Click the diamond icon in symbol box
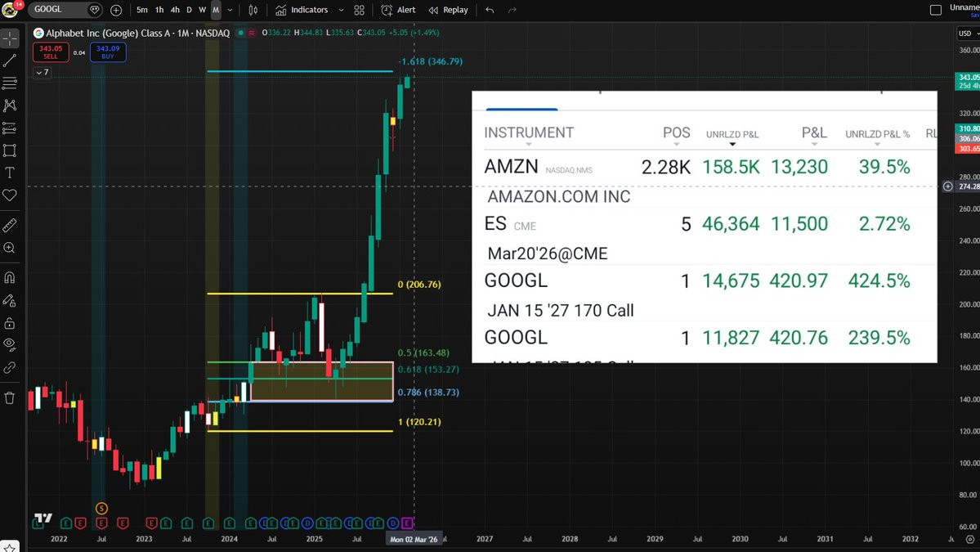Viewport: 980px width, 552px height. [x=94, y=9]
